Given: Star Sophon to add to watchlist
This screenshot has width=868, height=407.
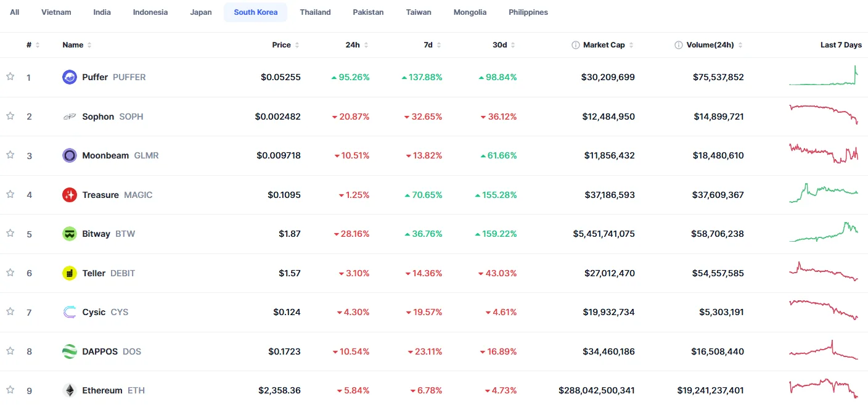Looking at the screenshot, I should 10,116.
